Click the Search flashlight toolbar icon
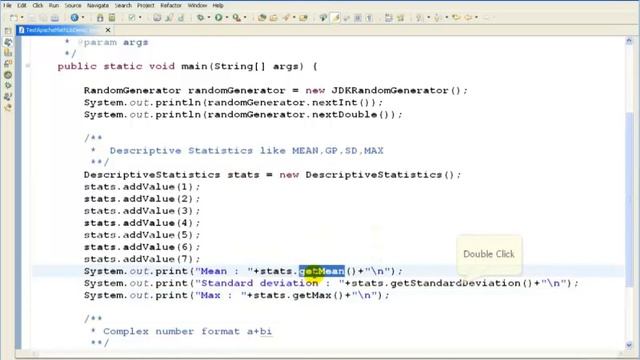 286,18
